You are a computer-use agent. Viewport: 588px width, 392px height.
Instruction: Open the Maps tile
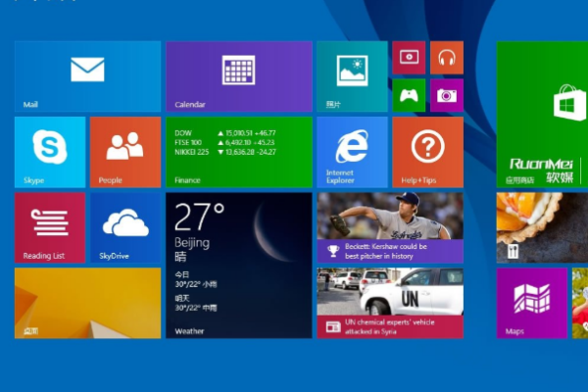pyautogui.click(x=532, y=303)
